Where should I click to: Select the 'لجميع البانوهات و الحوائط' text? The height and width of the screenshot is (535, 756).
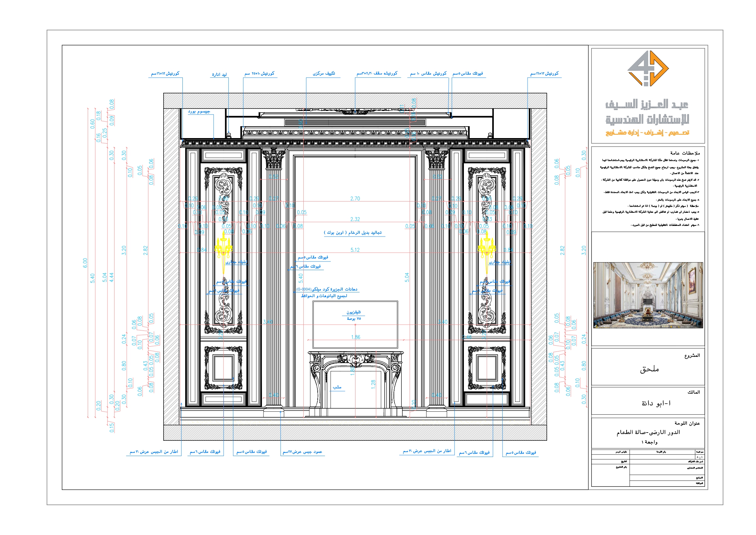tap(324, 296)
